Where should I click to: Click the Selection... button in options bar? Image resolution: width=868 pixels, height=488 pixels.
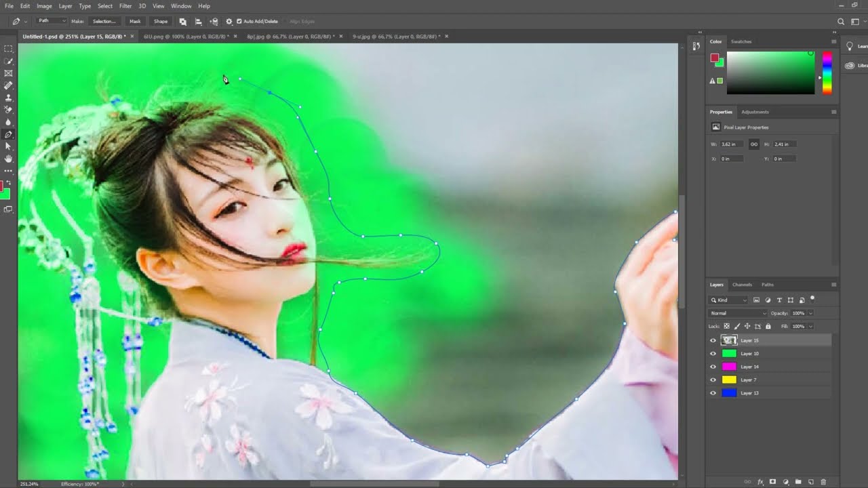(104, 22)
